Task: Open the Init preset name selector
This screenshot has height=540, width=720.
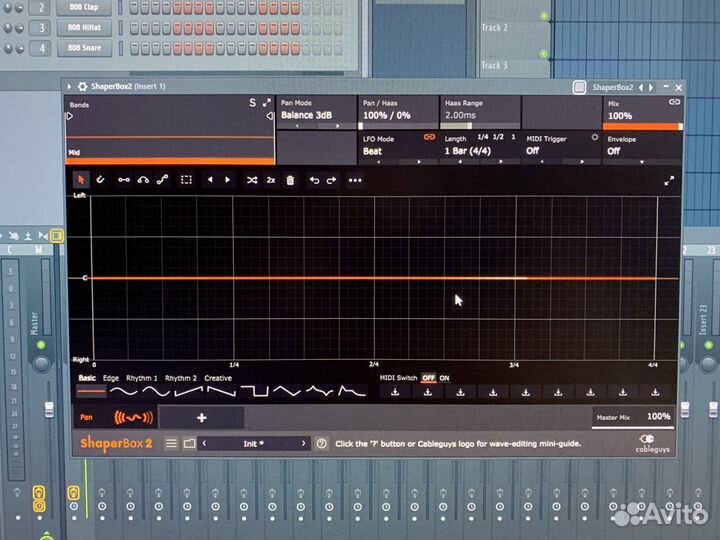Action: click(253, 444)
